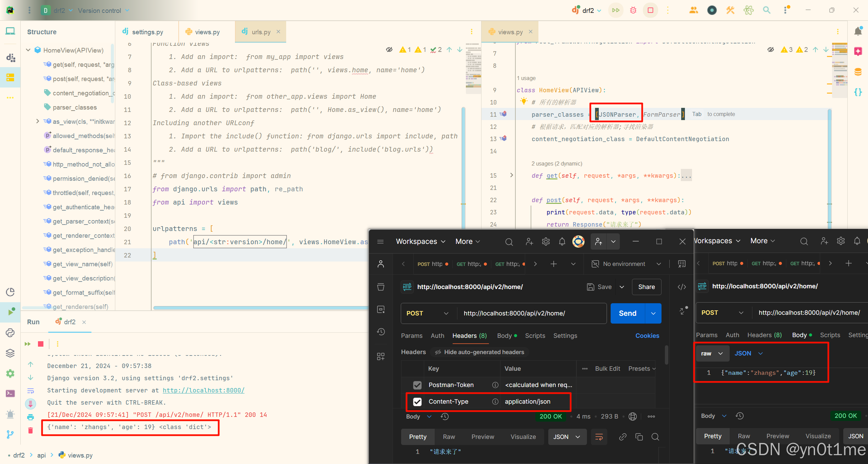
Task: Open the Scripts tab in Postman
Action: coord(535,335)
